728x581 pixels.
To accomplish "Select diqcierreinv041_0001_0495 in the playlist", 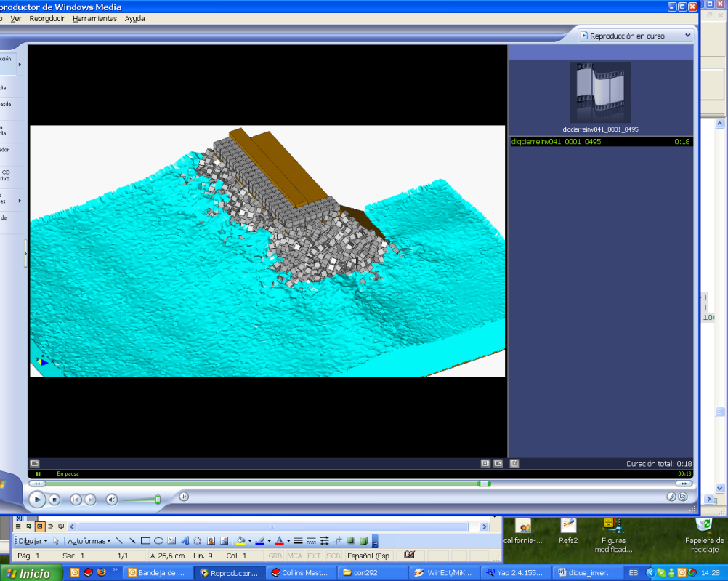I will (x=557, y=142).
